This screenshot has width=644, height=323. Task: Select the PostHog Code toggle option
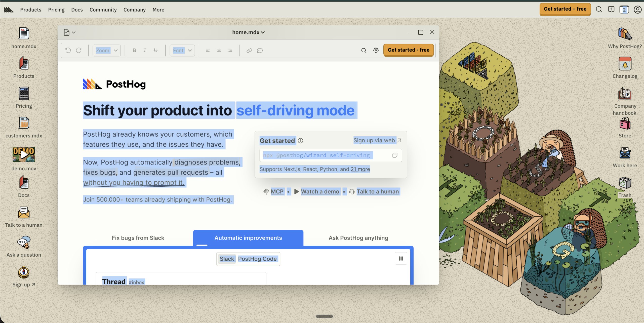[257, 259]
